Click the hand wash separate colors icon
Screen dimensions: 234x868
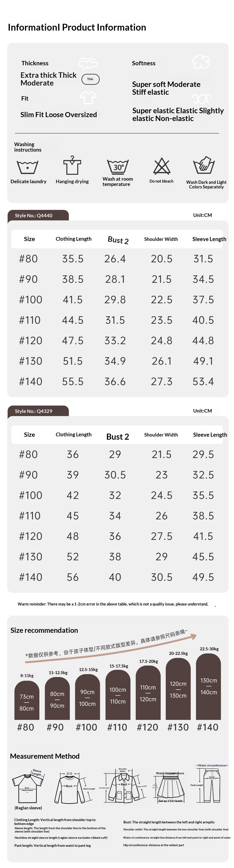coord(204,165)
